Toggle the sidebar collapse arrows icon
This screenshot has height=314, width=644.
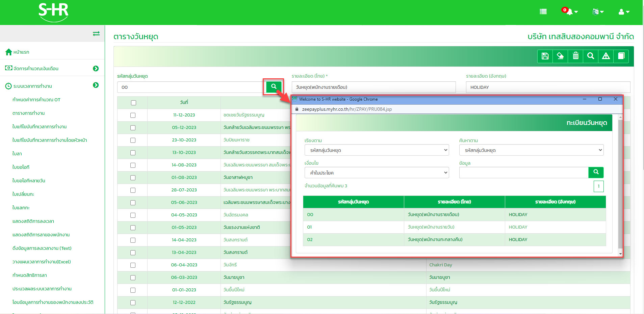point(96,33)
